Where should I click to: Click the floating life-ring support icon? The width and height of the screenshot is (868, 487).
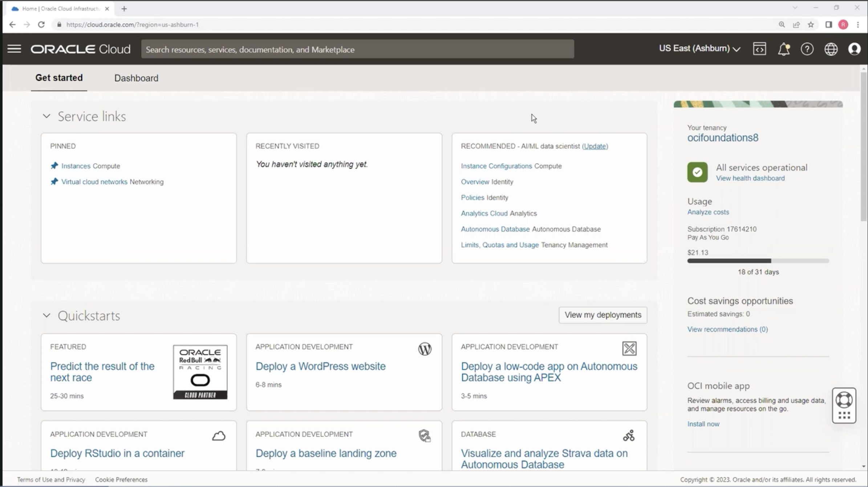click(844, 400)
